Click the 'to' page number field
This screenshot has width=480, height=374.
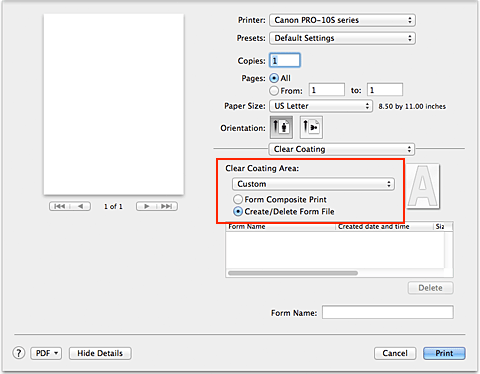pos(385,90)
